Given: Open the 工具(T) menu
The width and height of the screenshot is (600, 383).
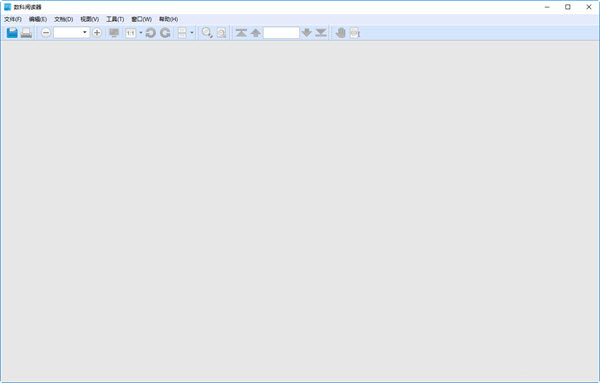Looking at the screenshot, I should coord(115,19).
